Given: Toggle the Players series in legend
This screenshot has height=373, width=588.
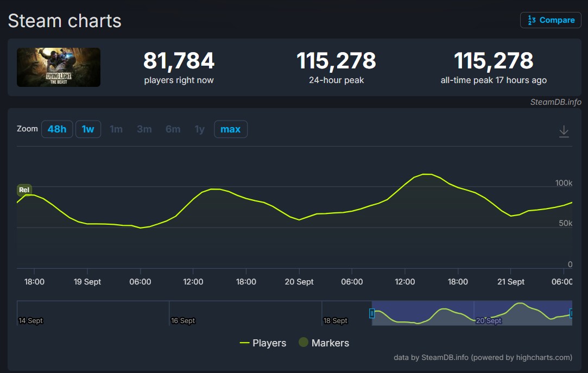Looking at the screenshot, I should click(x=263, y=343).
